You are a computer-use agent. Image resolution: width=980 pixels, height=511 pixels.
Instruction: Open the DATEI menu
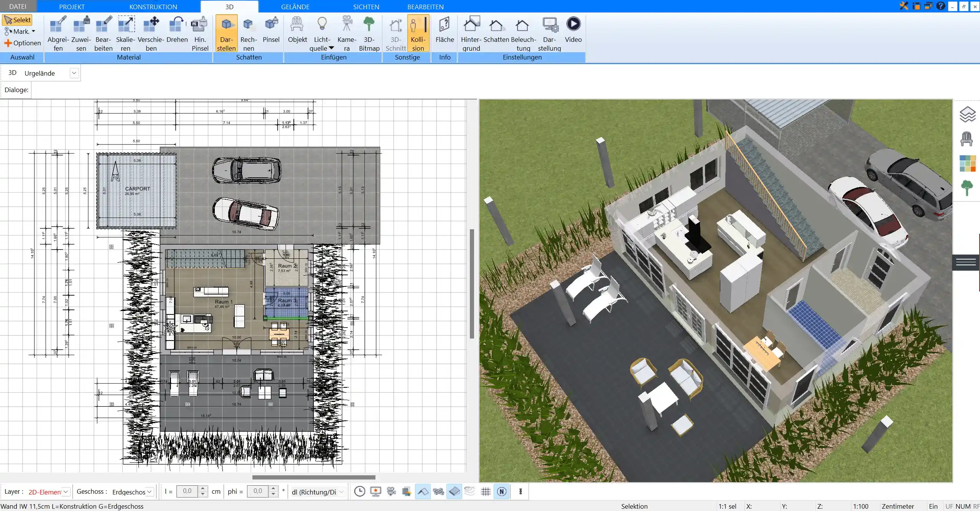(18, 7)
